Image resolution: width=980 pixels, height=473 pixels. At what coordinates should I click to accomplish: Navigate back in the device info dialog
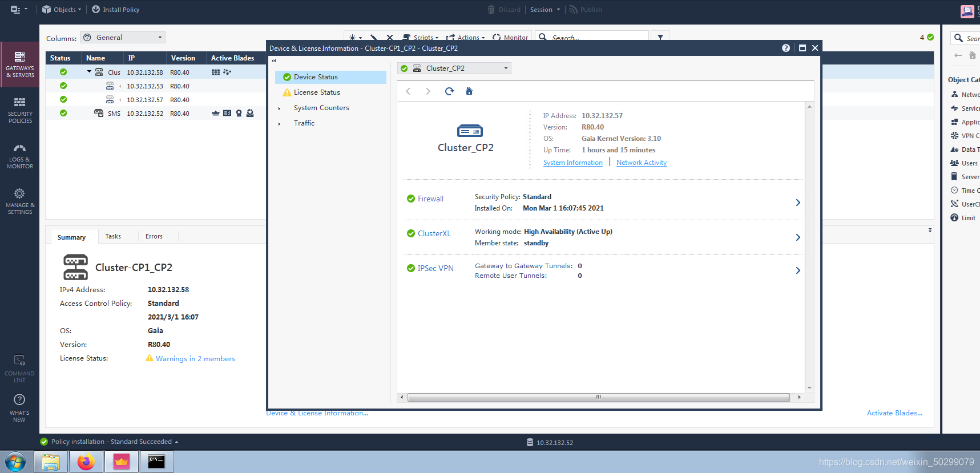tap(408, 91)
